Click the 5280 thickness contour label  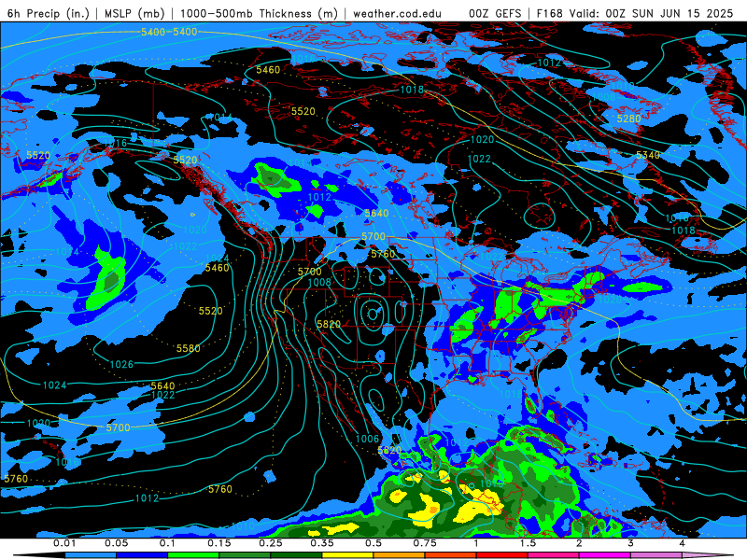pos(628,119)
